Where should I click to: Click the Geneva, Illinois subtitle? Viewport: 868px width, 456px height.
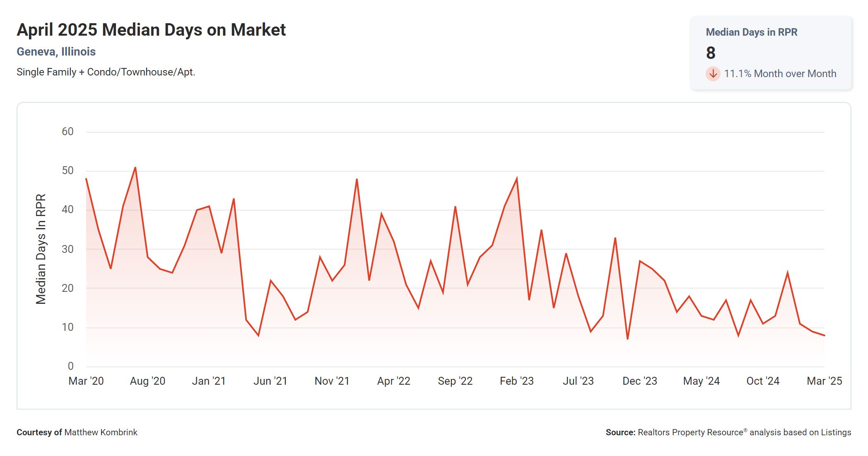56,52
